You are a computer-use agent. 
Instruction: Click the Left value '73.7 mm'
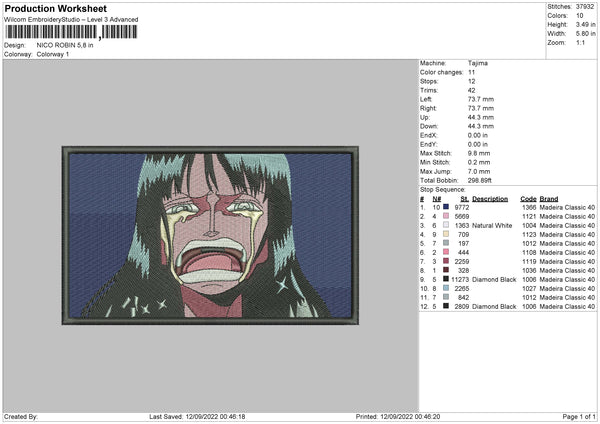click(x=481, y=99)
